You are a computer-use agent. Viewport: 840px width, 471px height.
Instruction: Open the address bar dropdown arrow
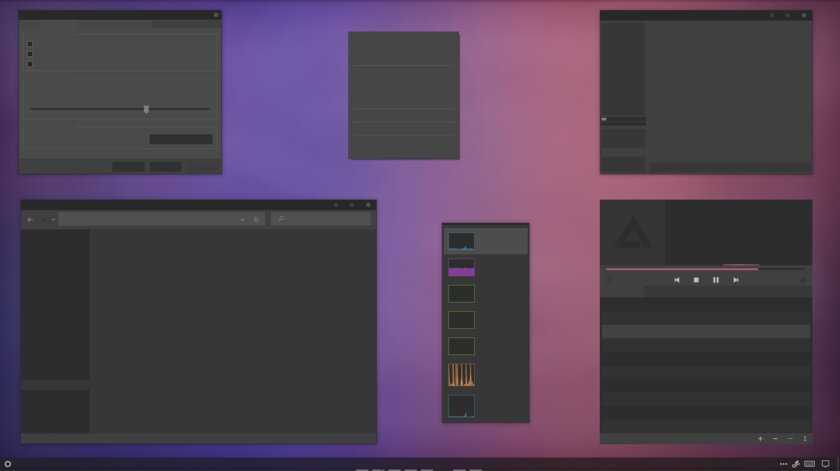(x=243, y=219)
